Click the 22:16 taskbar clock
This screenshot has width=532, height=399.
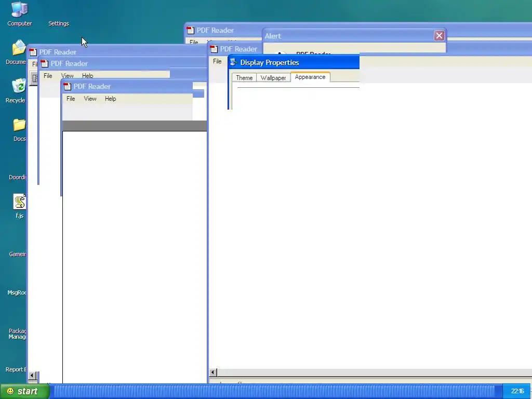tap(517, 392)
